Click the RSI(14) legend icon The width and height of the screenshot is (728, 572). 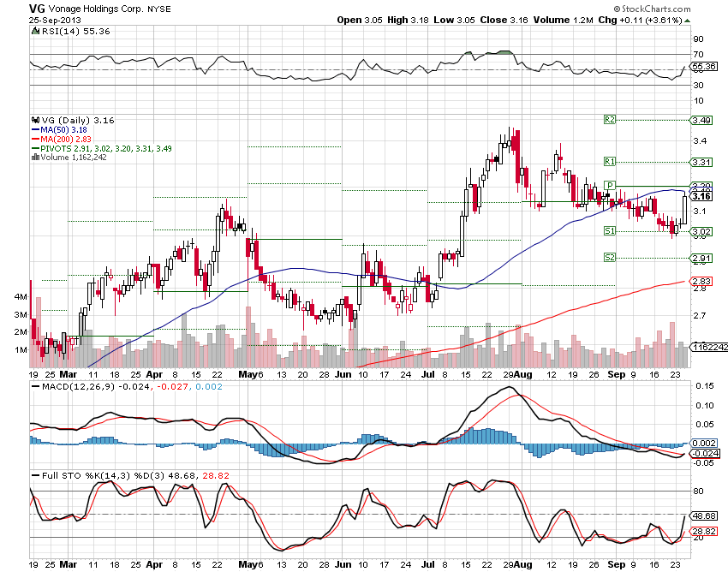pos(35,31)
